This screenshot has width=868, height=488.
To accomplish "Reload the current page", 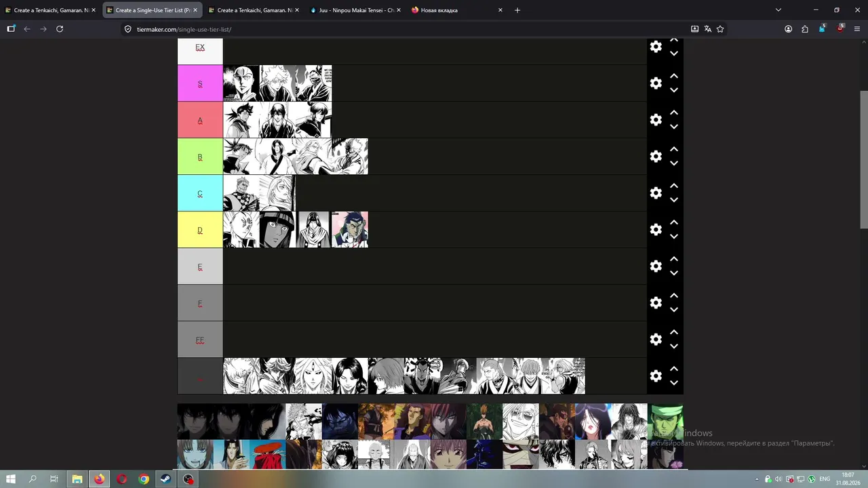I will (60, 29).
